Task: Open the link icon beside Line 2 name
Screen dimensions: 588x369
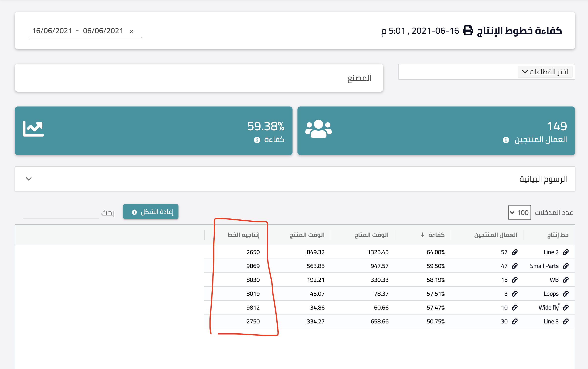Action: [x=566, y=252]
